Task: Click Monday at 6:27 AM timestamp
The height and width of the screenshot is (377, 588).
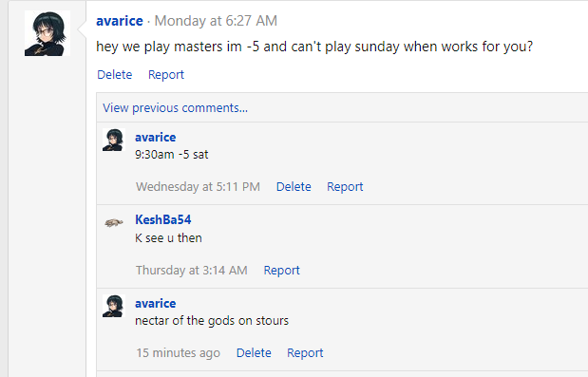Action: click(216, 21)
